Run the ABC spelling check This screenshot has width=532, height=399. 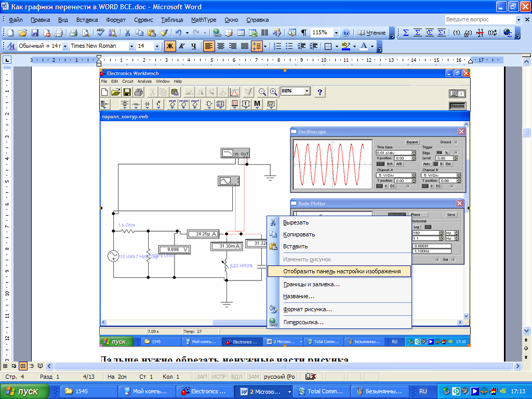[x=100, y=33]
